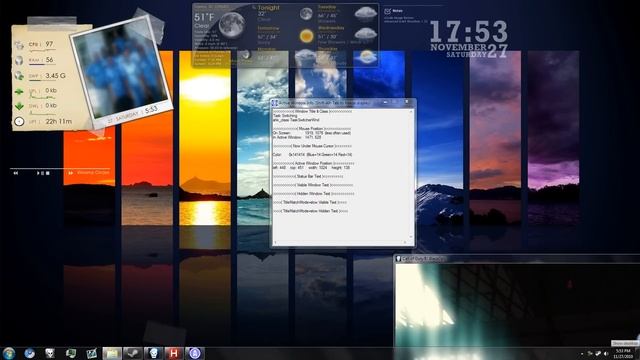Click the 17:53 desktop clock widget
Image resolution: width=640 pixels, height=360 pixels.
(469, 31)
